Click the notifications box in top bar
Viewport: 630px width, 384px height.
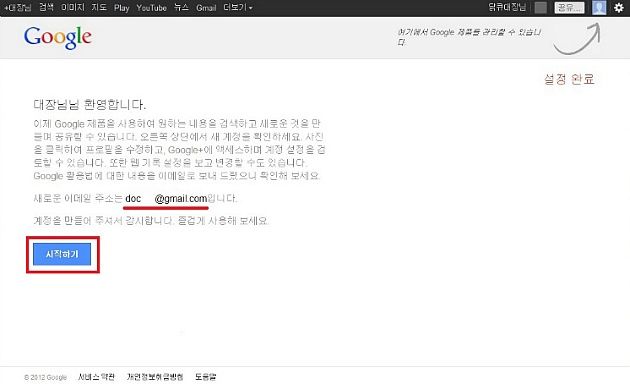point(541,8)
